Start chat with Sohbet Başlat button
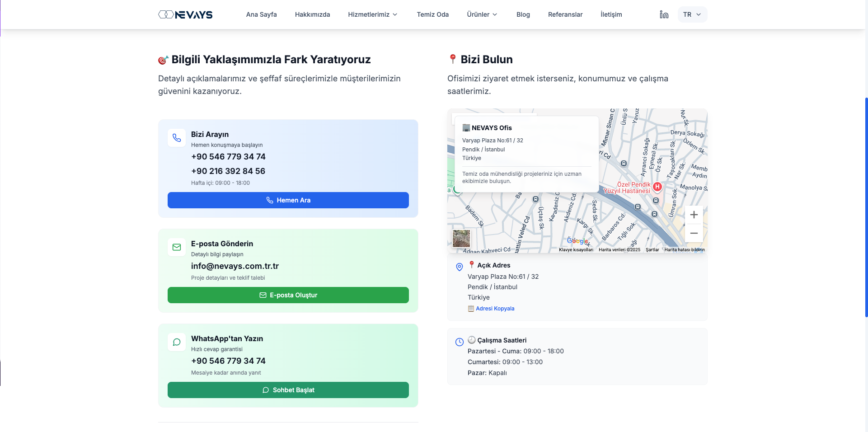The image size is (868, 432). coord(288,390)
